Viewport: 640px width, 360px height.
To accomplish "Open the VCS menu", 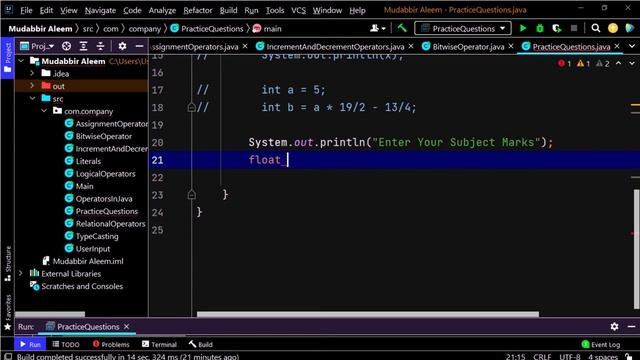I will tap(298, 10).
